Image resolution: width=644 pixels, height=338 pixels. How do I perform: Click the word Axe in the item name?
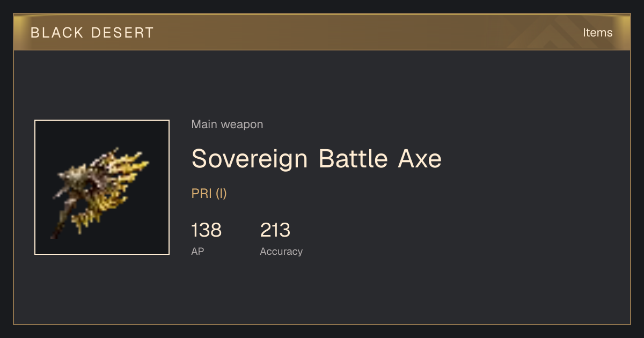[420, 159]
